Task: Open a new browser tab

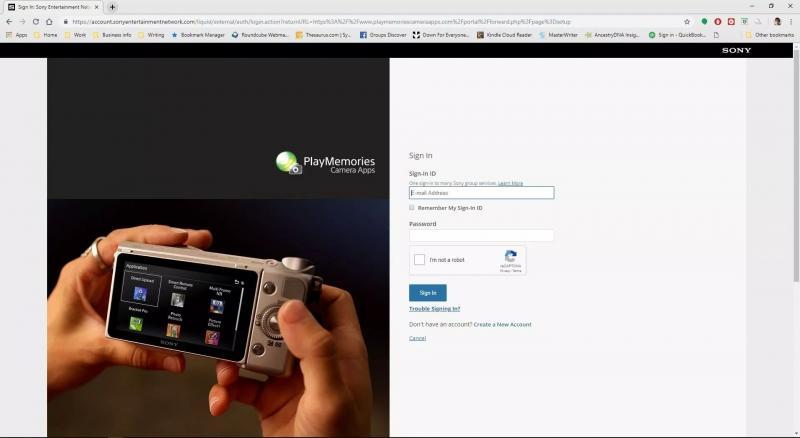Action: tap(112, 7)
